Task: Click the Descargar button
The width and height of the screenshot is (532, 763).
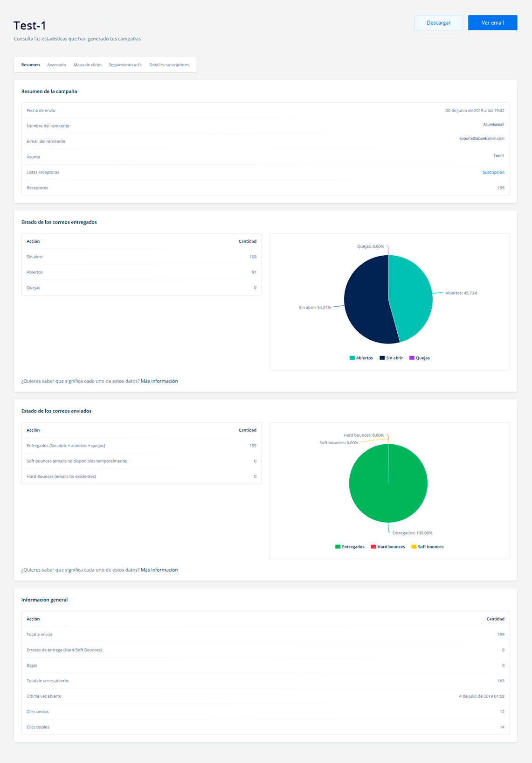Action: [x=438, y=23]
